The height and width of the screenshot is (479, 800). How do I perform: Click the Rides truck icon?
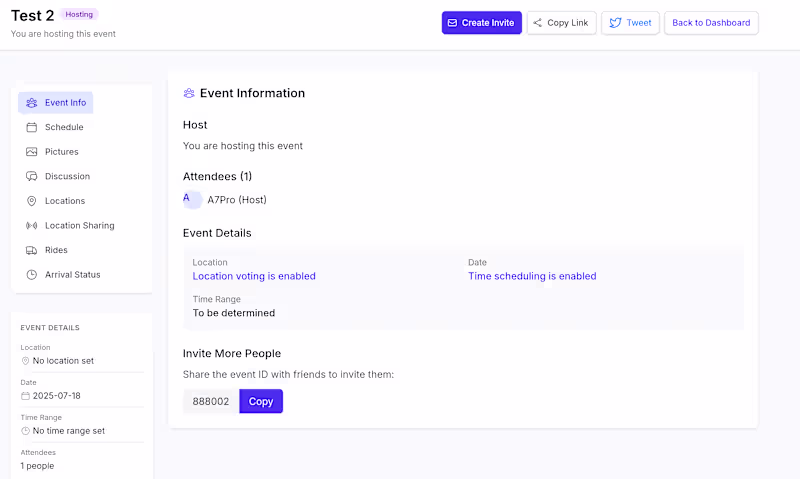point(32,250)
